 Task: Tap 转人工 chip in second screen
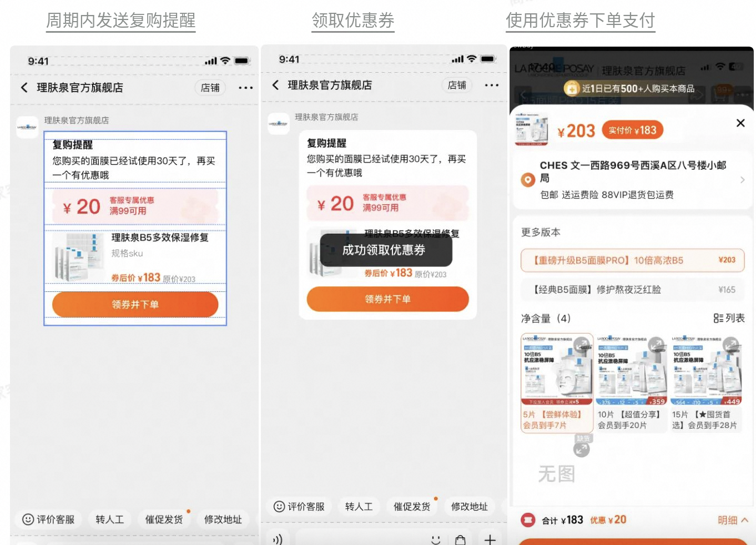[359, 507]
